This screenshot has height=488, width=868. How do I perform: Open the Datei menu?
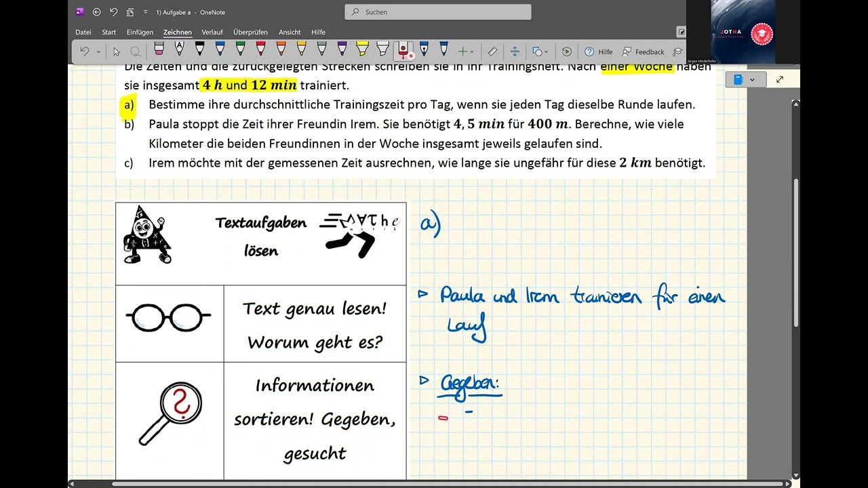coord(83,32)
